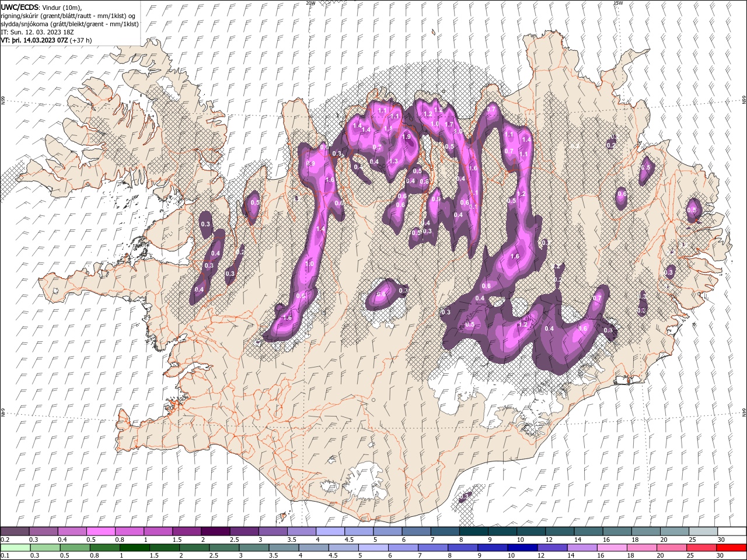This screenshot has width=747, height=560.
Task: Click the UWC/ECDS title in the header box
Action: (x=21, y=6)
